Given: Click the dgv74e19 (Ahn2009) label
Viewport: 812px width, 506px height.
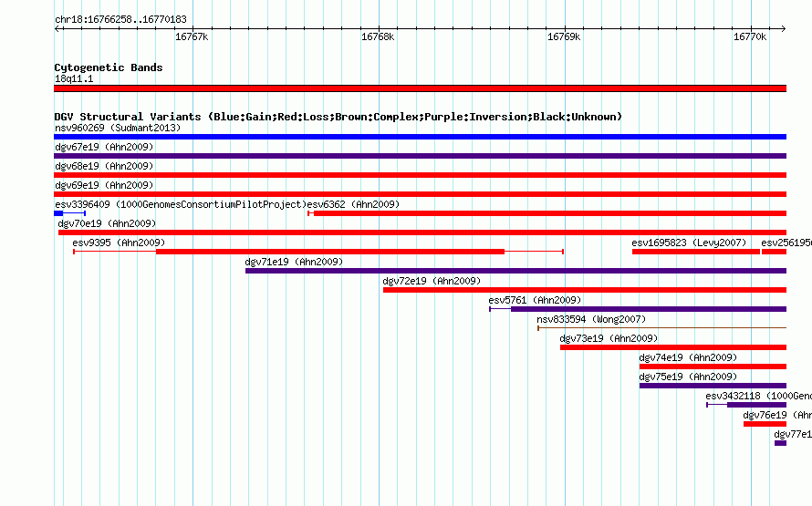Looking at the screenshot, I should (x=688, y=357).
